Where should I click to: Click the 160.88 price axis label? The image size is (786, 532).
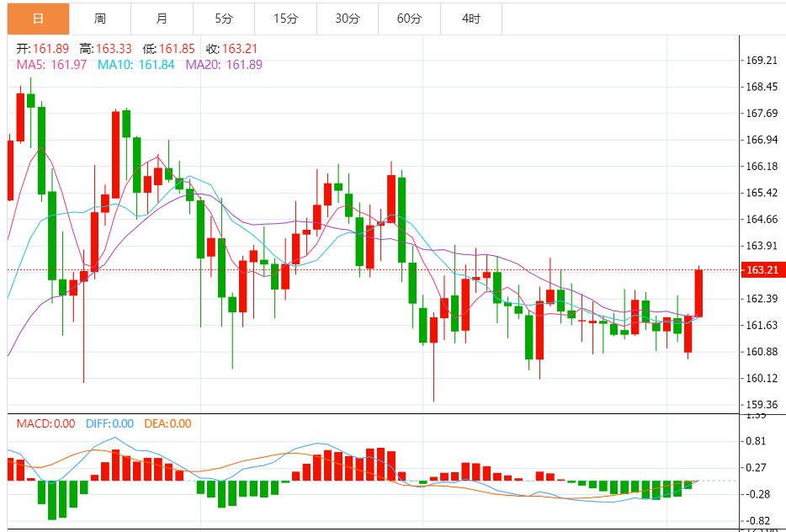click(762, 352)
